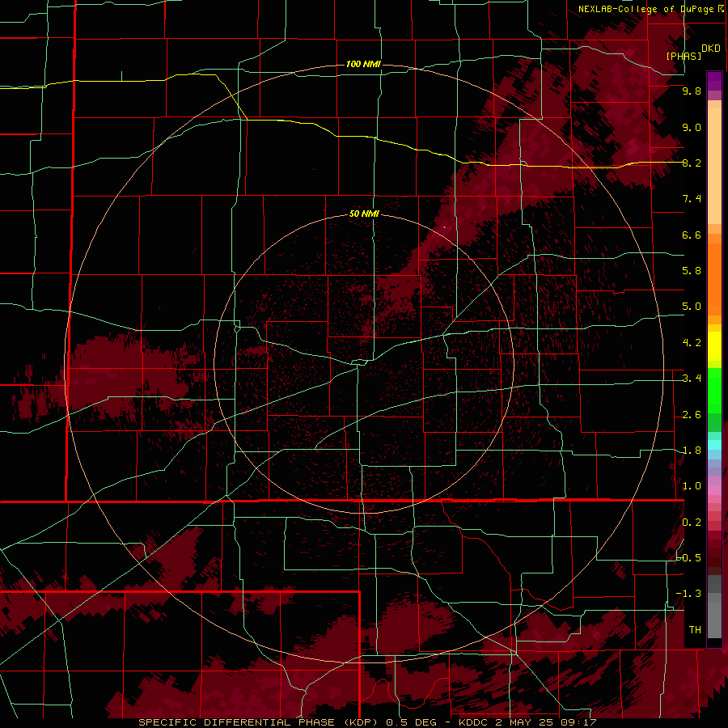The image size is (728, 728).
Task: Click the 50 NMI range ring label
Action: click(364, 214)
